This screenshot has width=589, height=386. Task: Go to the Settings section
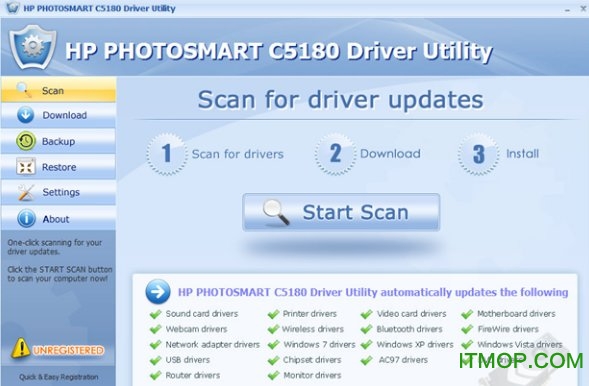tap(58, 192)
